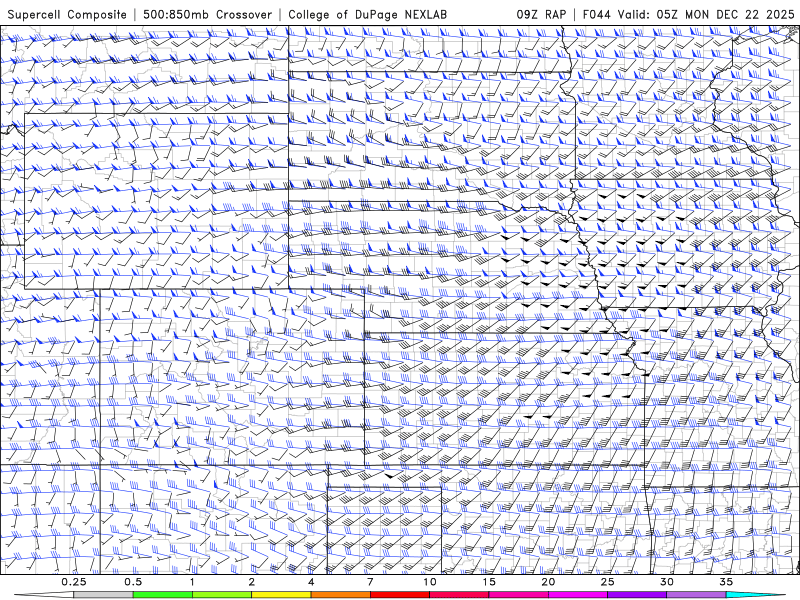Click the "35" color bar label
Screen dimensions: 800x600
(727, 582)
